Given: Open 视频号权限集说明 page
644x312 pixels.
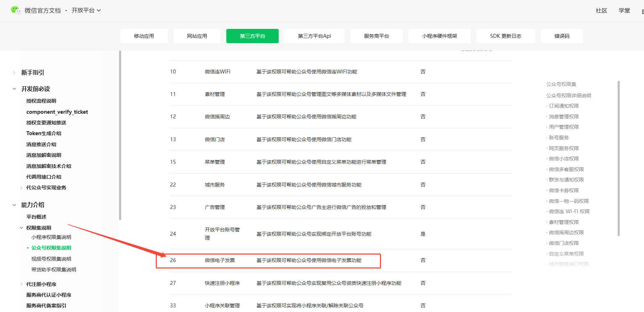Looking at the screenshot, I should click(51, 259).
